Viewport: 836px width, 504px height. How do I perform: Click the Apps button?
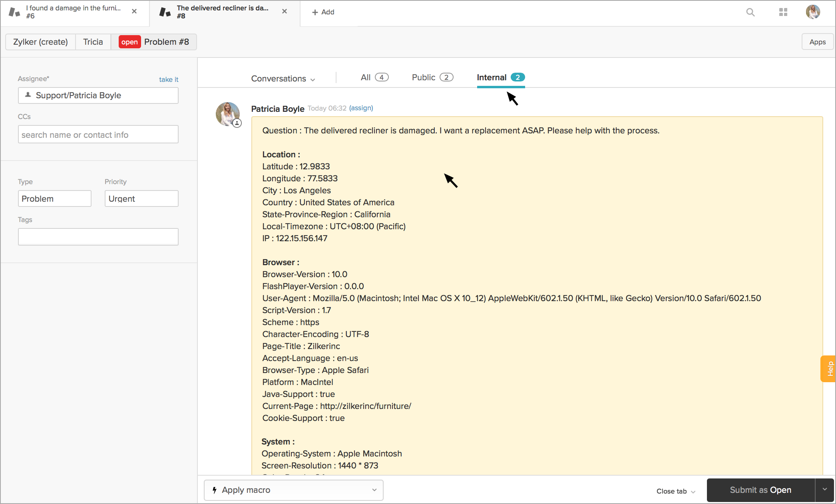pos(817,42)
